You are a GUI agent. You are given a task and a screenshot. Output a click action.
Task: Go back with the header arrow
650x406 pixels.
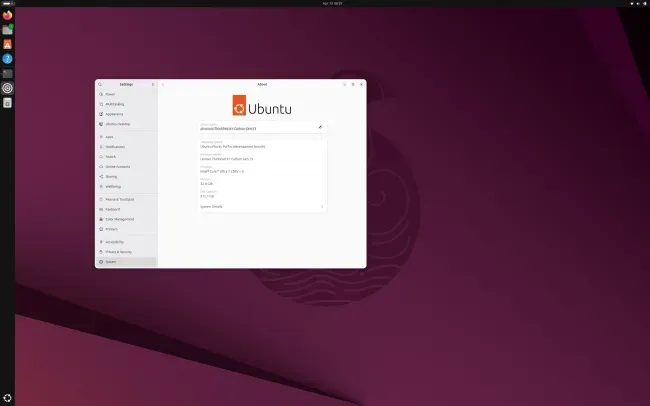(163, 84)
